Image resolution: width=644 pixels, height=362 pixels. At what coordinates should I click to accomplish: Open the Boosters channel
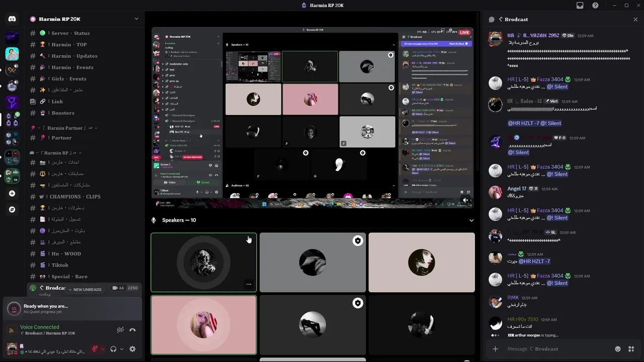click(x=84, y=113)
